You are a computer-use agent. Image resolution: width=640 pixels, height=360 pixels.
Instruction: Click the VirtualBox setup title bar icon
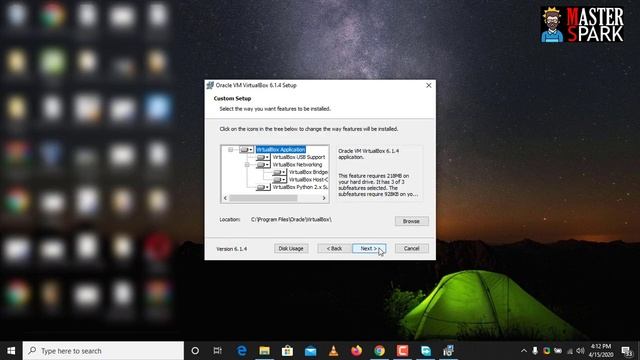coord(210,85)
